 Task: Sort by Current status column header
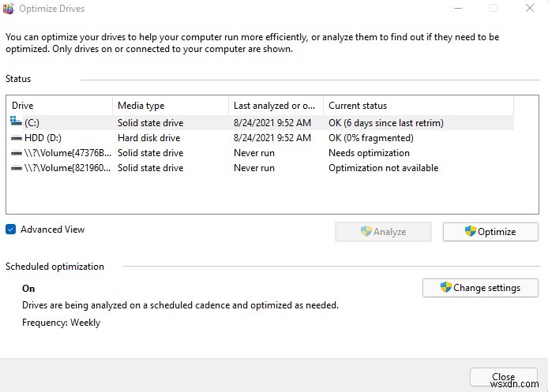coord(418,105)
